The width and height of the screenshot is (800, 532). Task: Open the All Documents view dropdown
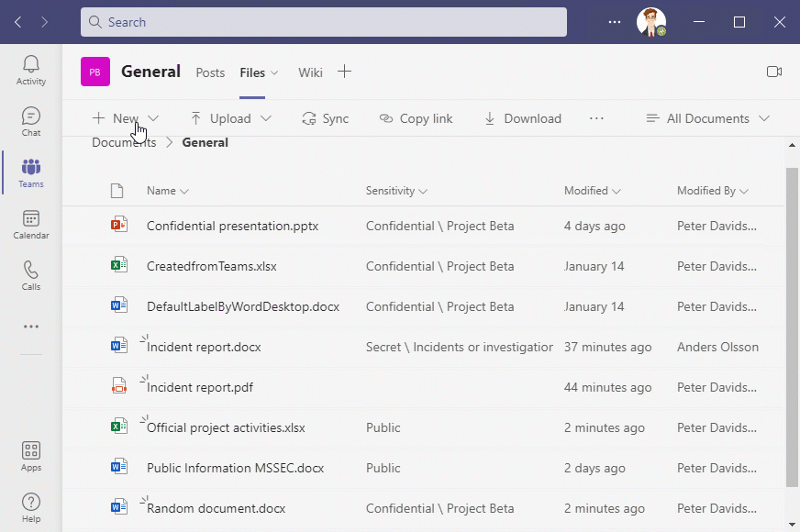pos(707,118)
